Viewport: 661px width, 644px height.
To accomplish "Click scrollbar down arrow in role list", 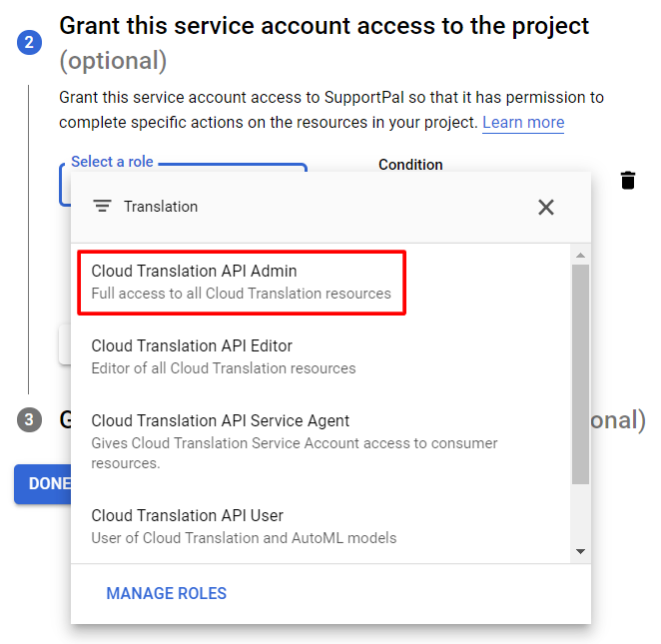I will [580, 552].
